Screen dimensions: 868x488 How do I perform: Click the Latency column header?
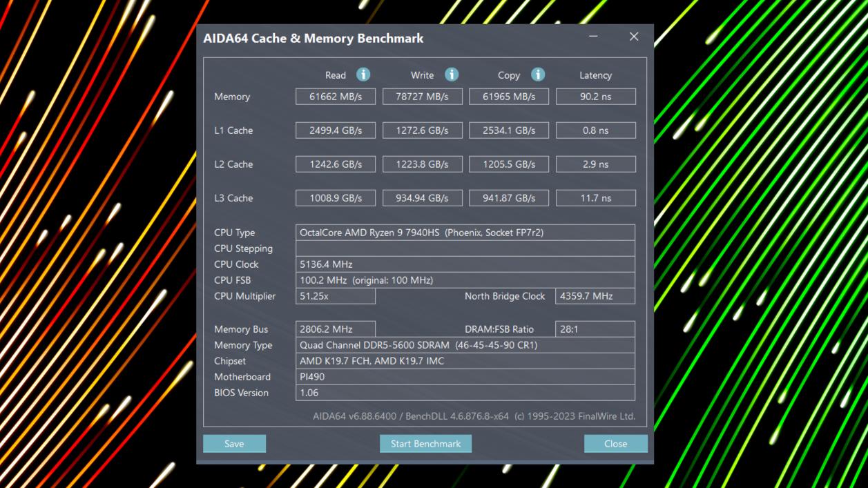click(595, 75)
